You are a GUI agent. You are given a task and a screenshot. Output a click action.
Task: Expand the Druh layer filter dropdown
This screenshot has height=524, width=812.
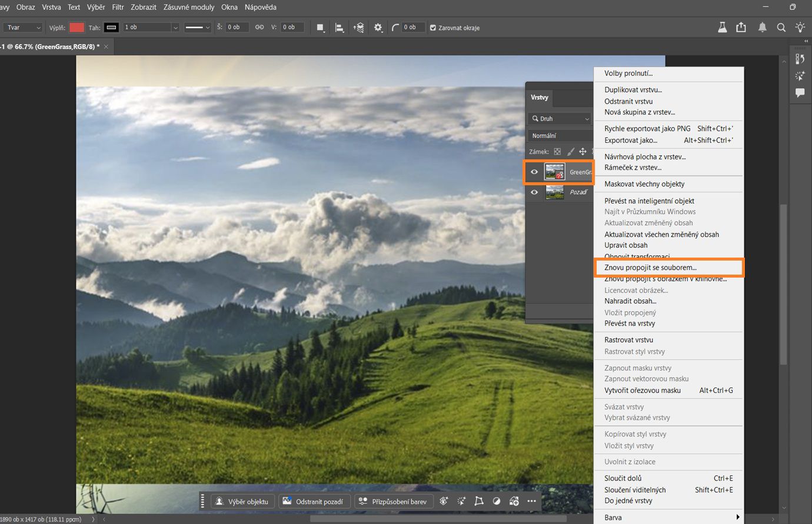point(560,119)
